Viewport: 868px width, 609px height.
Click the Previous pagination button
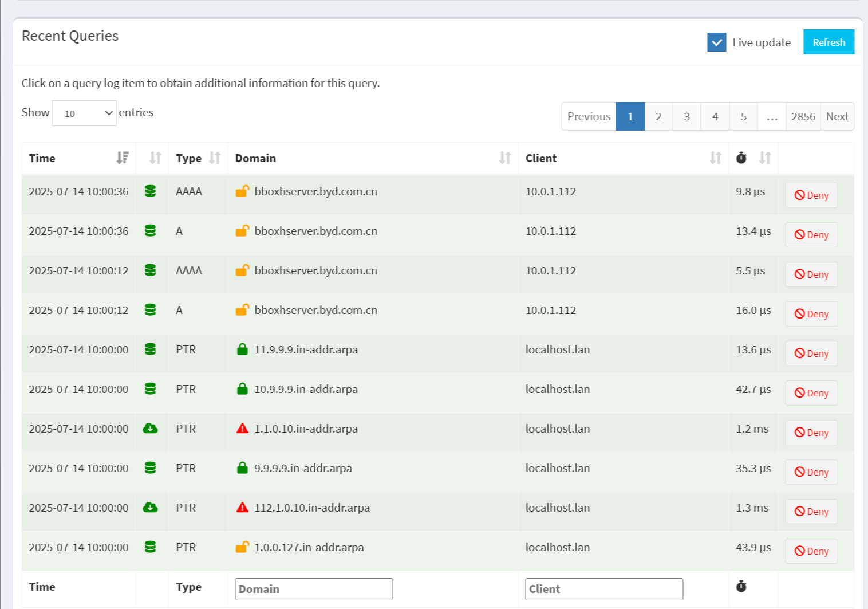point(589,116)
